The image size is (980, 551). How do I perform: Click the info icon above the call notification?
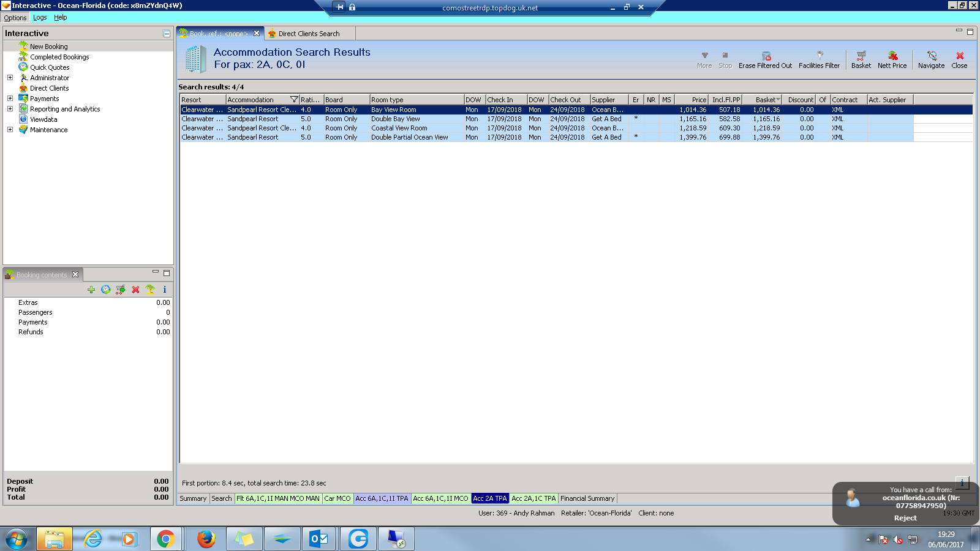pyautogui.click(x=962, y=483)
